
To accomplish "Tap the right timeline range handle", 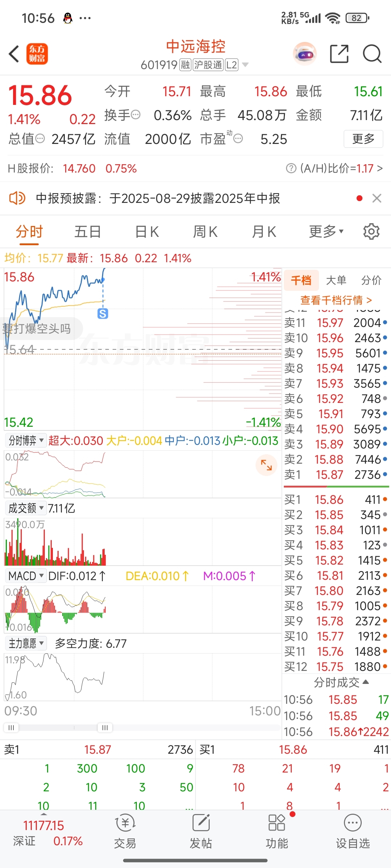I will coord(105,727).
